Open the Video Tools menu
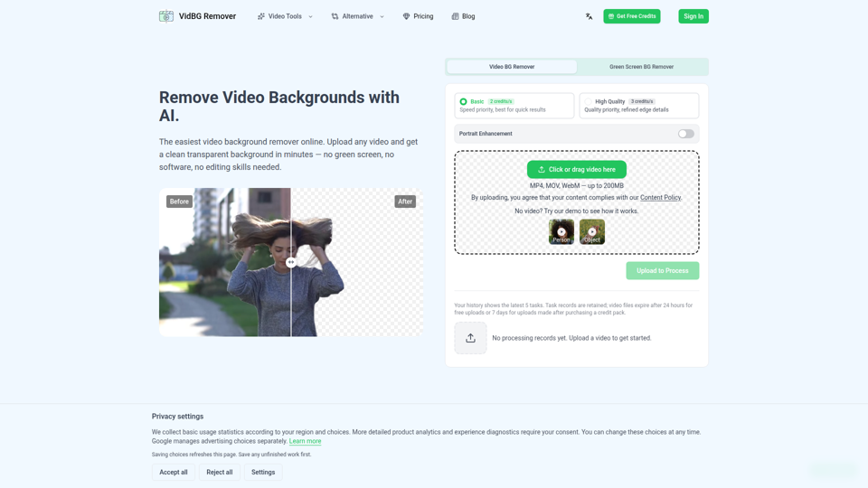Image resolution: width=868 pixels, height=488 pixels. click(x=285, y=16)
